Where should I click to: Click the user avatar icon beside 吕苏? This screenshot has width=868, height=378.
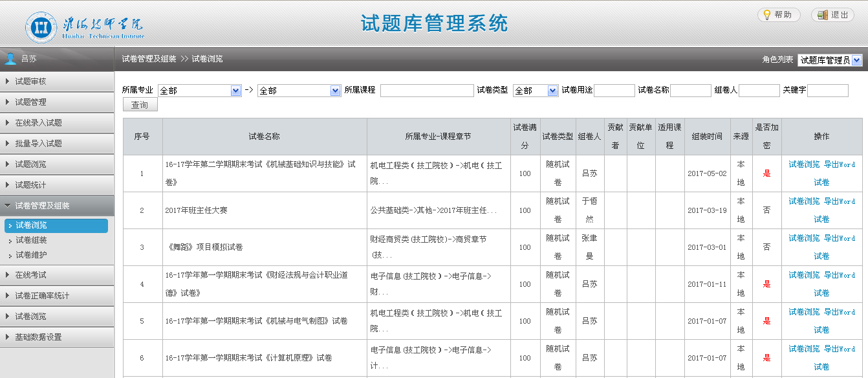point(10,59)
